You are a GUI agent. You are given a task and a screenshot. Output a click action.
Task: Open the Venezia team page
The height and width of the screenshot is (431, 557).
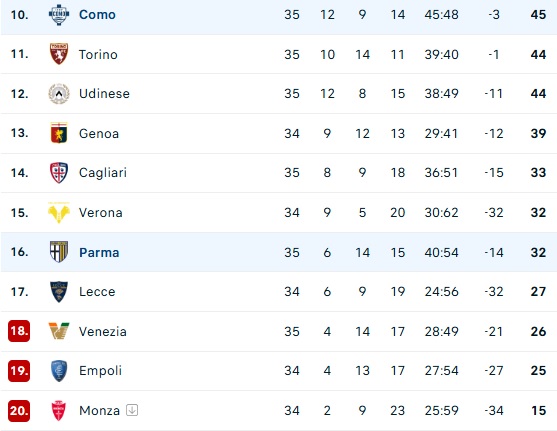pos(103,332)
